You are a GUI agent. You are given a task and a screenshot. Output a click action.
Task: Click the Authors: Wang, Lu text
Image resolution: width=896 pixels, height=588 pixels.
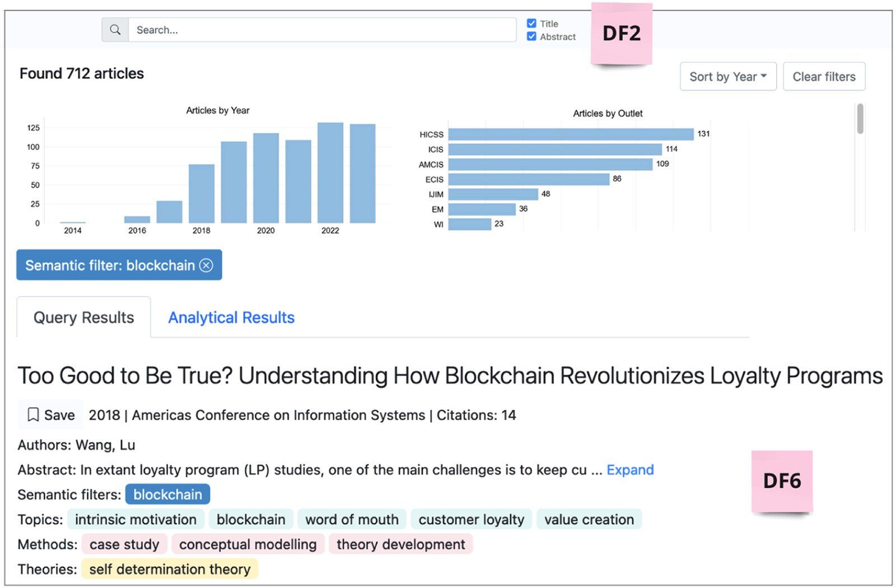click(x=76, y=445)
